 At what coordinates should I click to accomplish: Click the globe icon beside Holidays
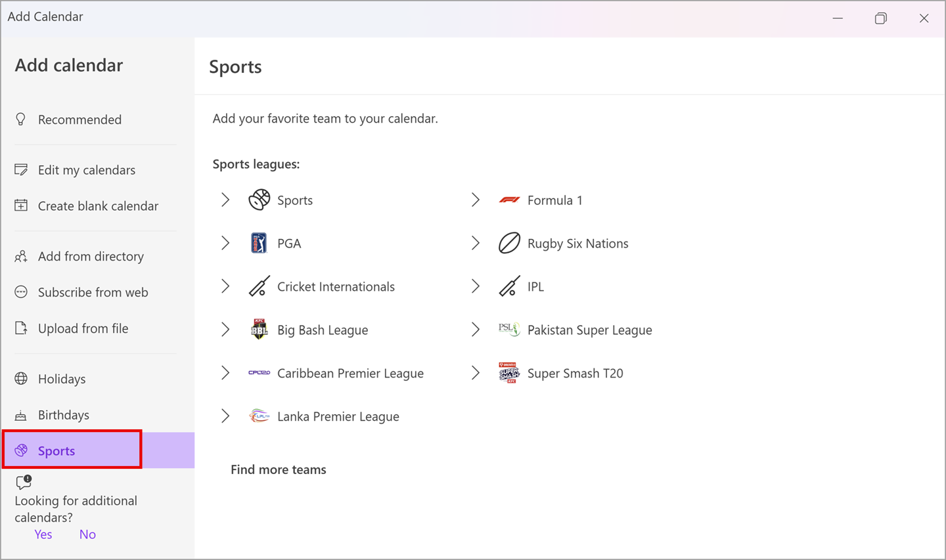21,379
